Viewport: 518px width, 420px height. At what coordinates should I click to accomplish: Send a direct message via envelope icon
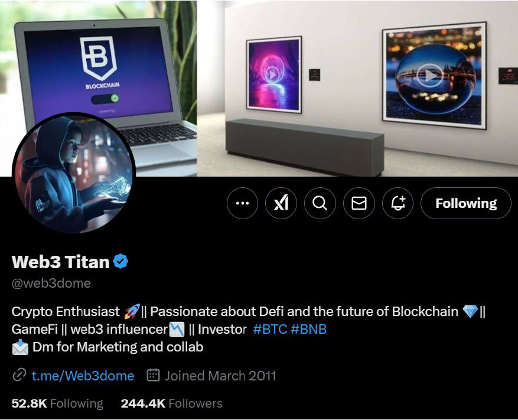point(359,203)
